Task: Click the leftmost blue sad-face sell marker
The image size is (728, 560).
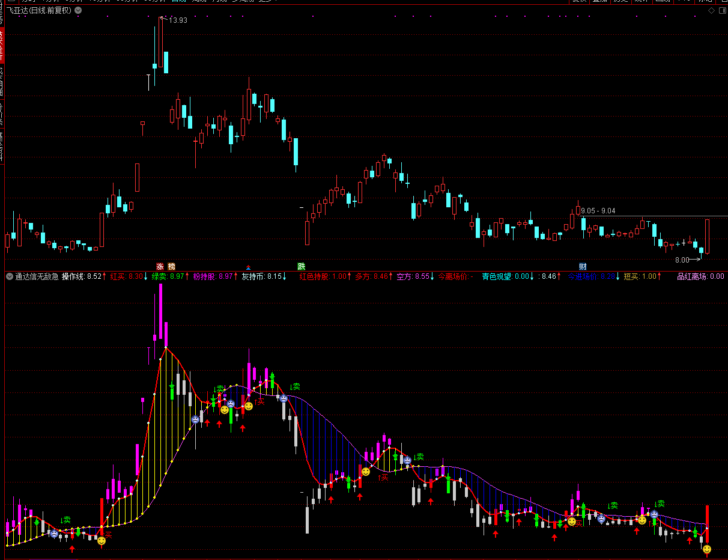Action: pos(54,534)
